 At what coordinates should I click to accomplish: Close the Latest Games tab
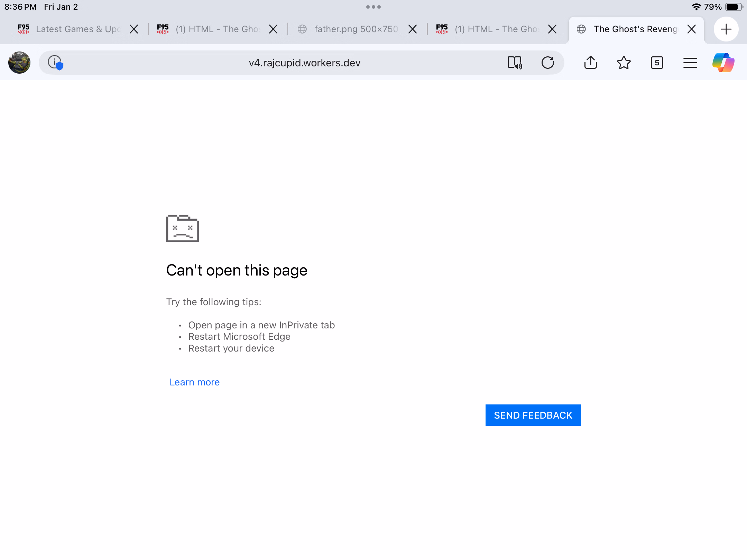pyautogui.click(x=134, y=29)
